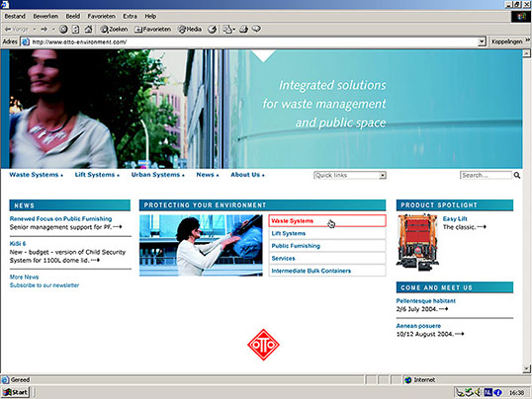Click the Print icon in toolbar
The height and width of the screenshot is (399, 532).
[x=243, y=30]
